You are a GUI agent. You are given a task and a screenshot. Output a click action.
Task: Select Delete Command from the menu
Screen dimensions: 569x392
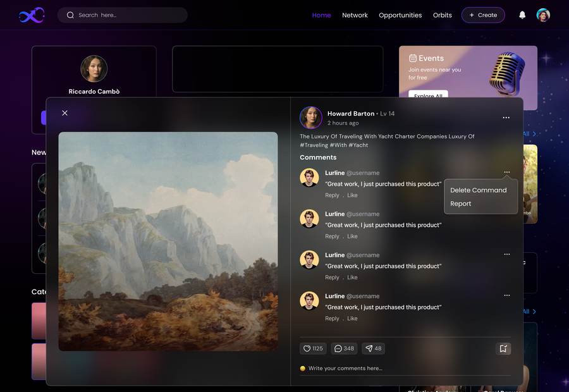click(479, 190)
